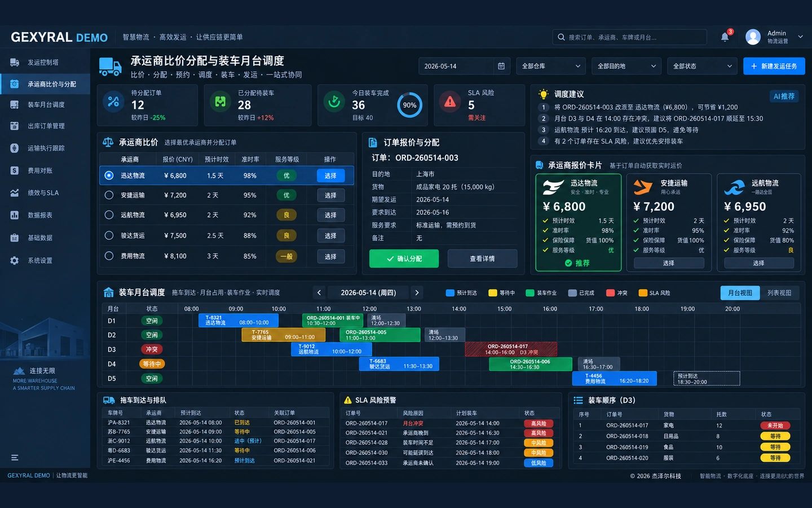Click the SLA 风险 warning triangle icon
This screenshot has height=508, width=812.
click(450, 102)
